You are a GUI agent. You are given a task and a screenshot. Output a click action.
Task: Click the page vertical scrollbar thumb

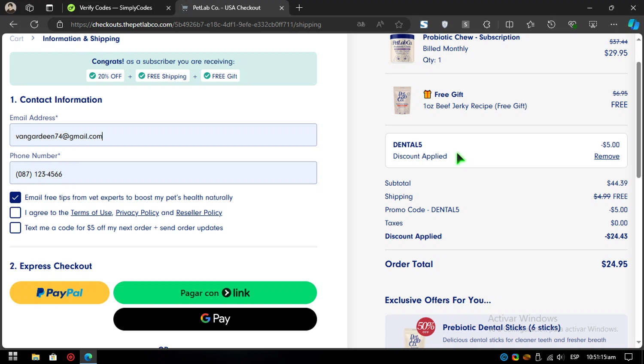[x=639, y=120]
